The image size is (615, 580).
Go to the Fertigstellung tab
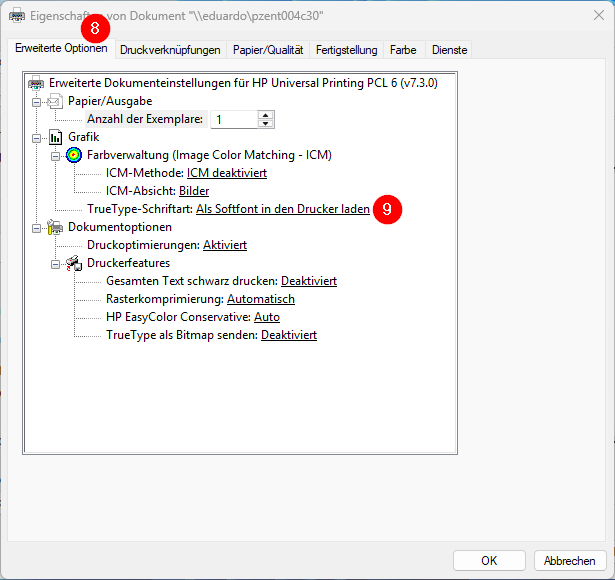(x=347, y=50)
